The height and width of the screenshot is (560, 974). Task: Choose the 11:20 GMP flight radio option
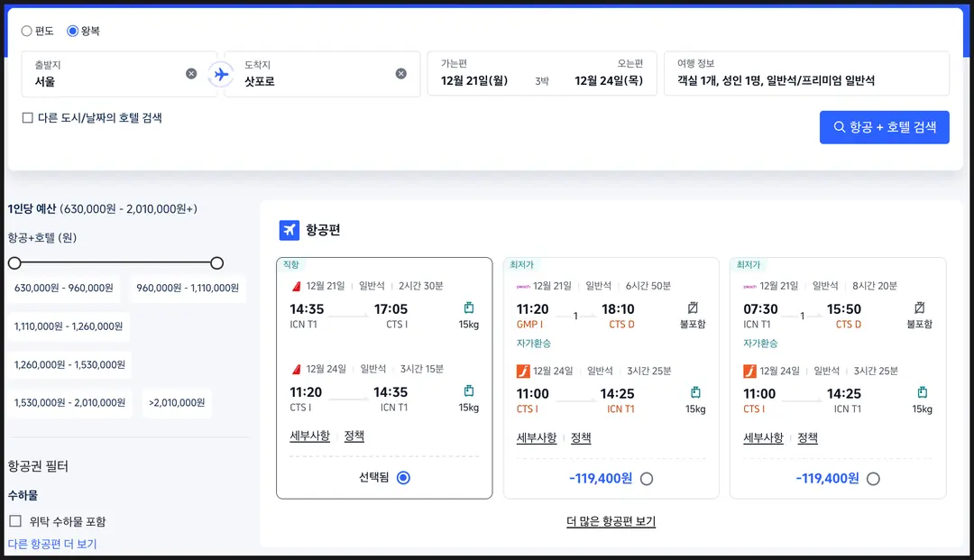647,479
